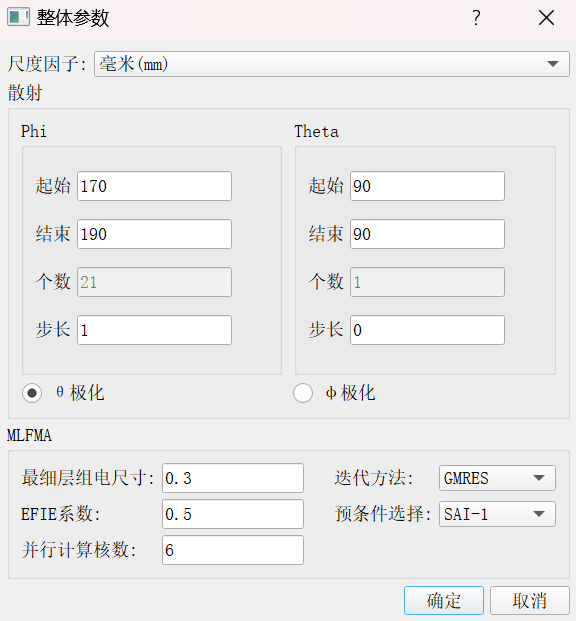Image resolution: width=576 pixels, height=621 pixels.
Task: Click the Phi 步长 input field
Action: (x=154, y=330)
